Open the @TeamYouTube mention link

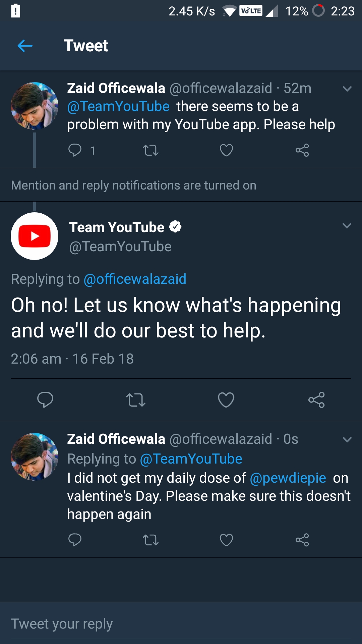click(118, 106)
